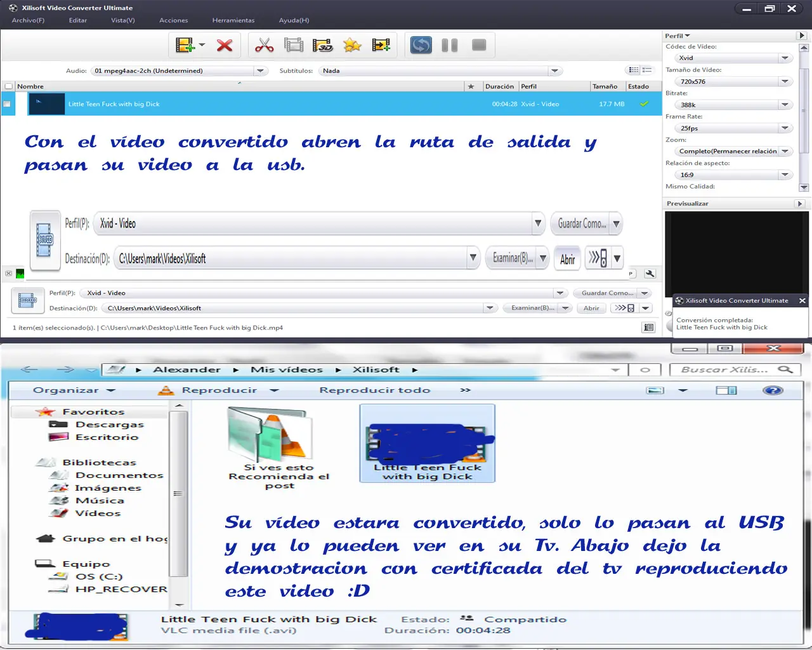Click Reproducir todo in Explorer toolbar
Viewport: 812px width, 650px height.
coord(374,390)
